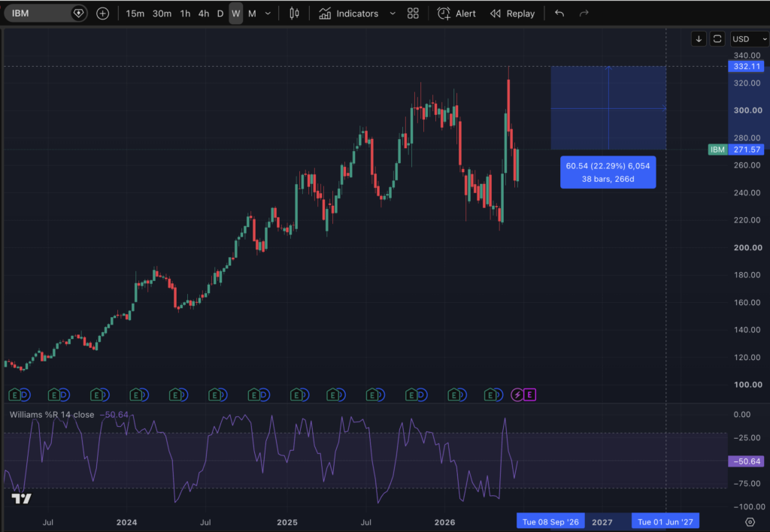Select the 15m timeframe
770x532 pixels.
point(135,14)
